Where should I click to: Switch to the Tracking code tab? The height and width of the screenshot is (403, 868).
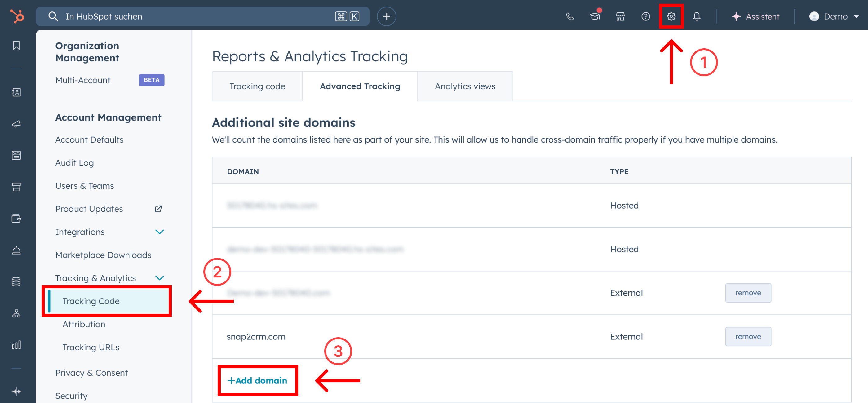pos(257,86)
